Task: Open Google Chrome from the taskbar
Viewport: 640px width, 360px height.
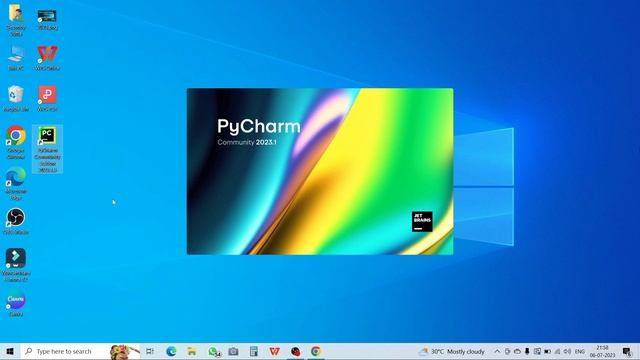Action: (316, 351)
